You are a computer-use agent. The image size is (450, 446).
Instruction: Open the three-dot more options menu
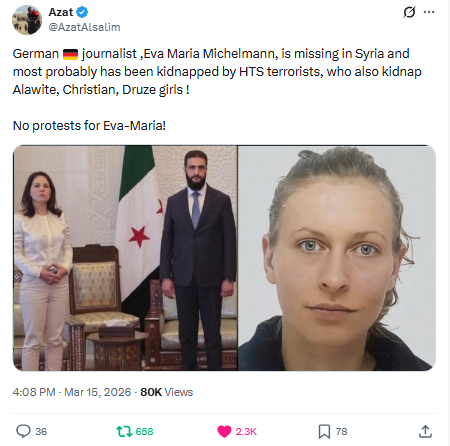click(429, 12)
